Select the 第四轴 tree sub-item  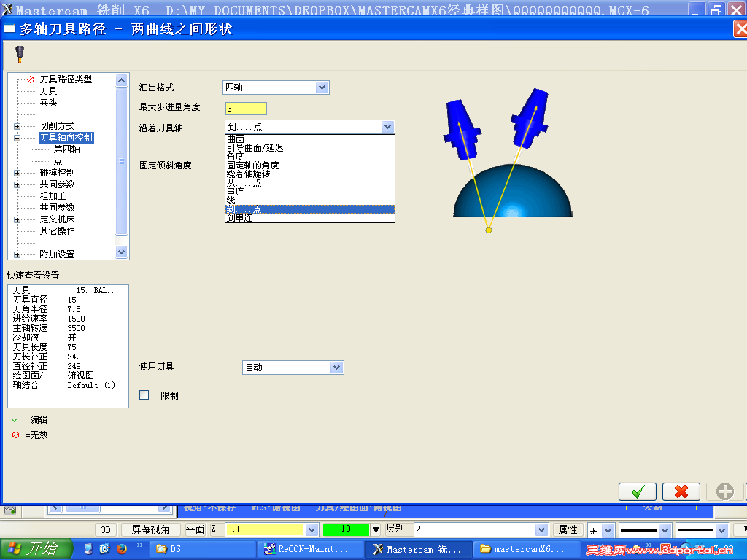pyautogui.click(x=66, y=149)
